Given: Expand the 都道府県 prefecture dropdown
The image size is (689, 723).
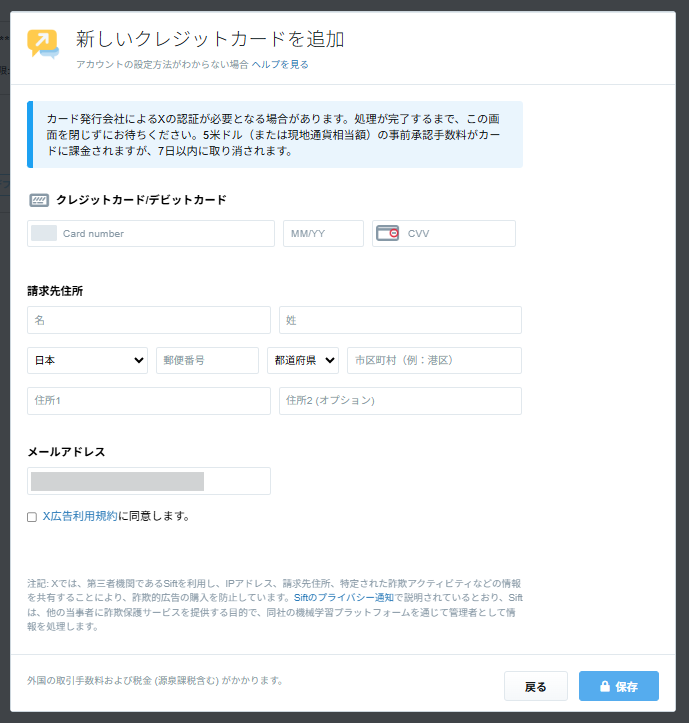Looking at the screenshot, I should (x=302, y=360).
